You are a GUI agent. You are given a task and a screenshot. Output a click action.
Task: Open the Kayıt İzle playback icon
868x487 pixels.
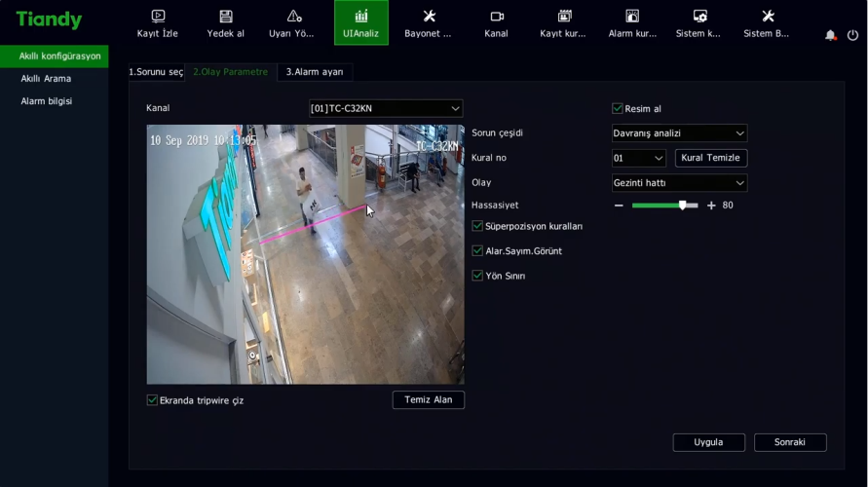click(x=158, y=17)
